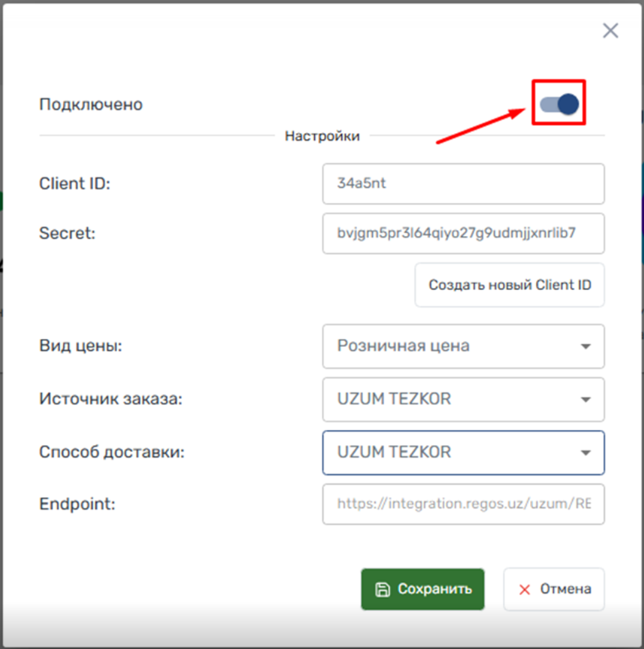Save the settings with Сохранить

[423, 589]
